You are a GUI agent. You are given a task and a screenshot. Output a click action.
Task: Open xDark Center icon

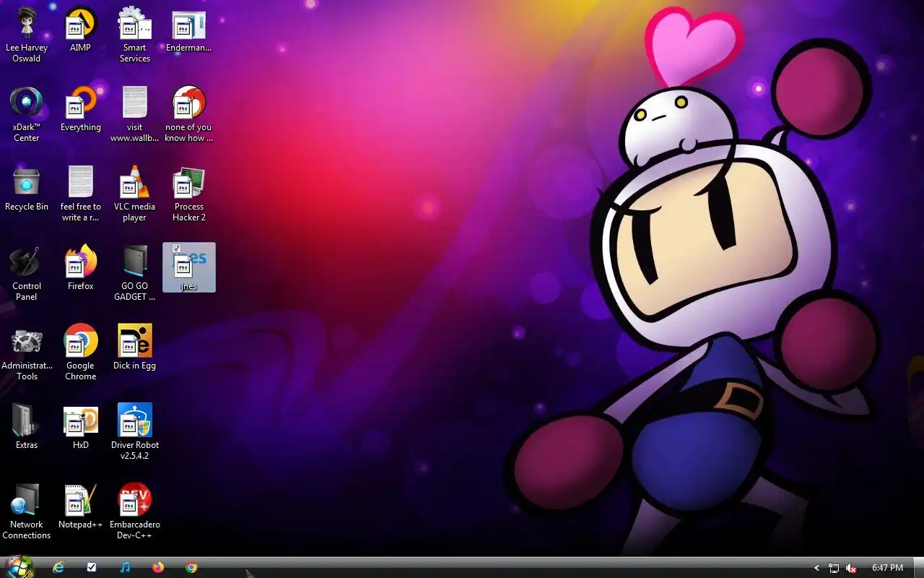(x=27, y=113)
